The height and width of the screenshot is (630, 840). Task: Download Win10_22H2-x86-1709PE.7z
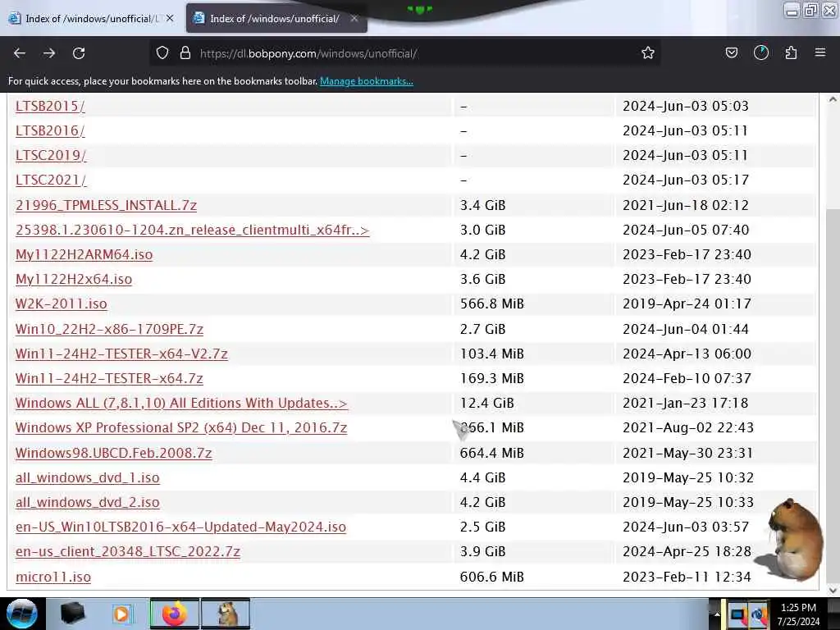109,329
